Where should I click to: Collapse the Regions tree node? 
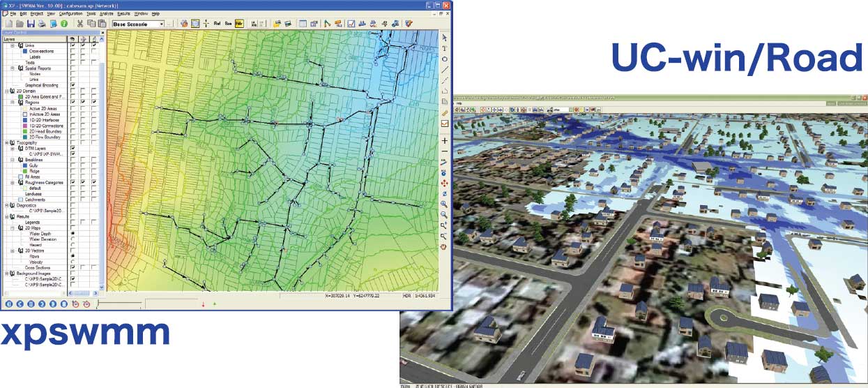pos(12,102)
